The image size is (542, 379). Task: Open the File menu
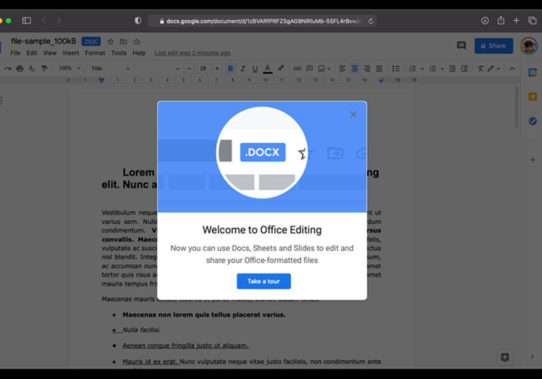(15, 53)
